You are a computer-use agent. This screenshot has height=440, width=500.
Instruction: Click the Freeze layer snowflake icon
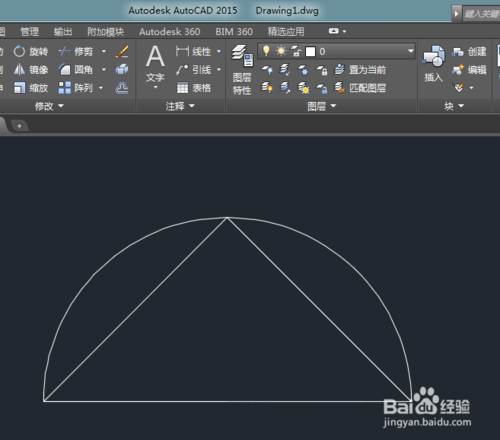click(303, 70)
